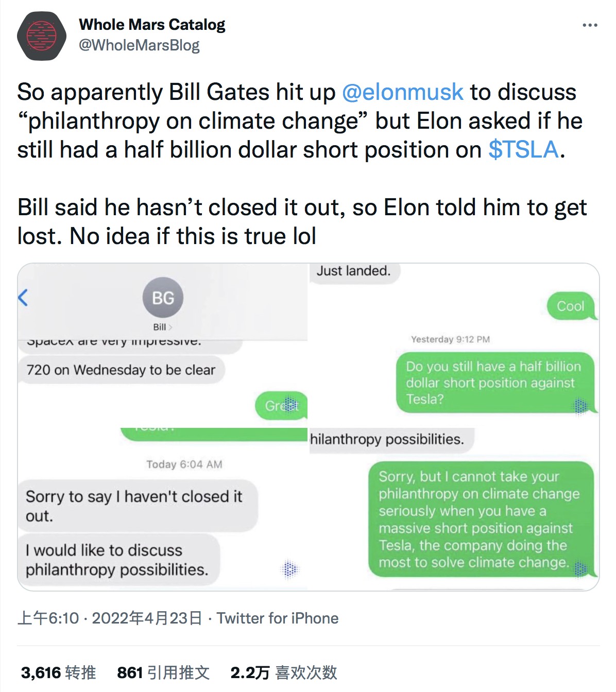
Task: View the 3,616 retweets list
Action: point(58,672)
